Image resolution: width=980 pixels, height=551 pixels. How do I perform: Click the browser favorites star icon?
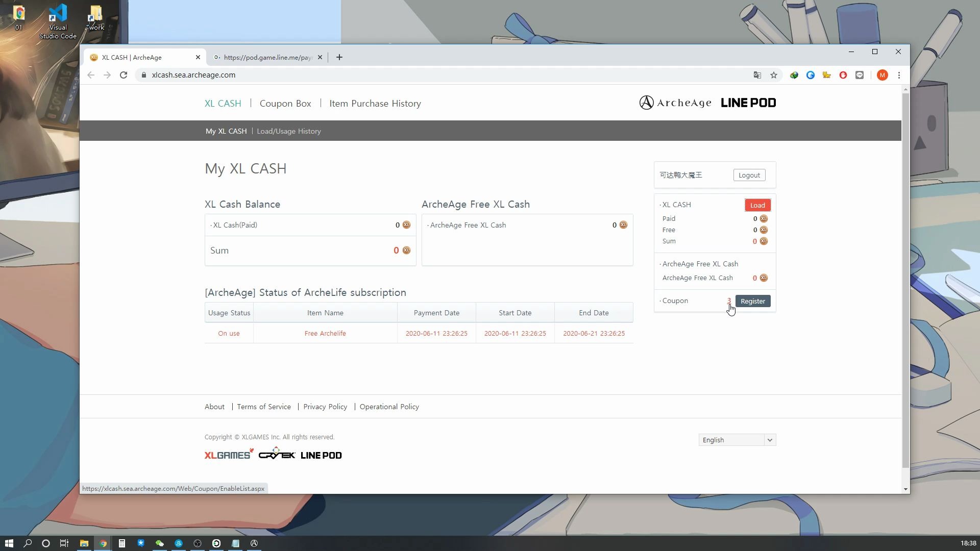coord(773,74)
